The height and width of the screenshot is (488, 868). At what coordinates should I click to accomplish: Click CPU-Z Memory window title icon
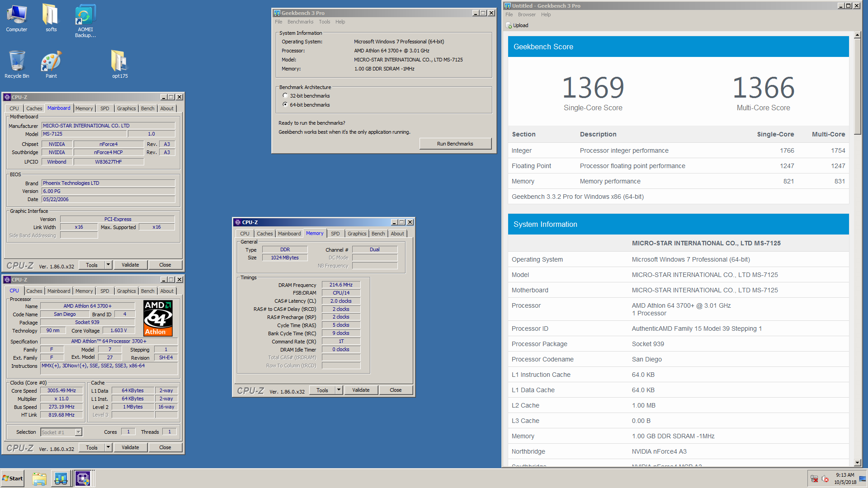237,222
